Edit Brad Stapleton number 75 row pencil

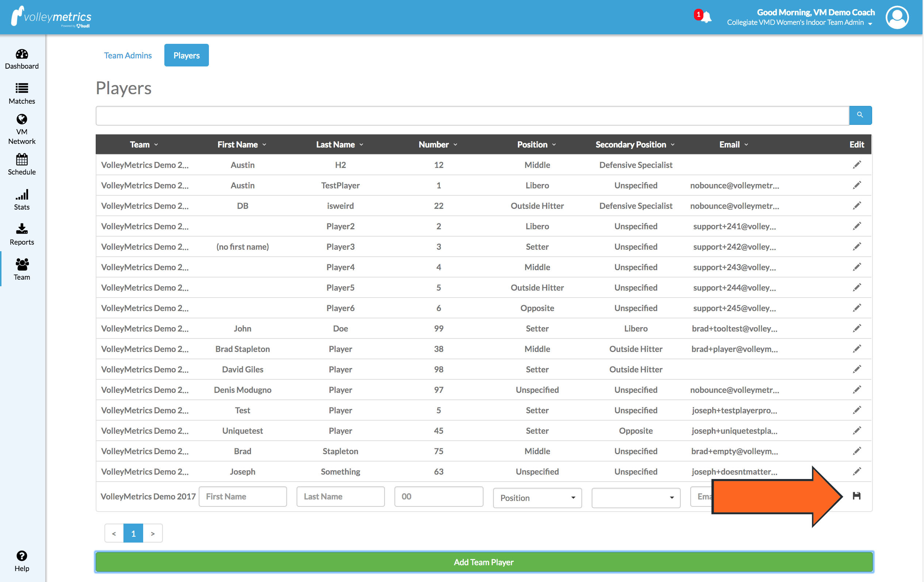(857, 451)
